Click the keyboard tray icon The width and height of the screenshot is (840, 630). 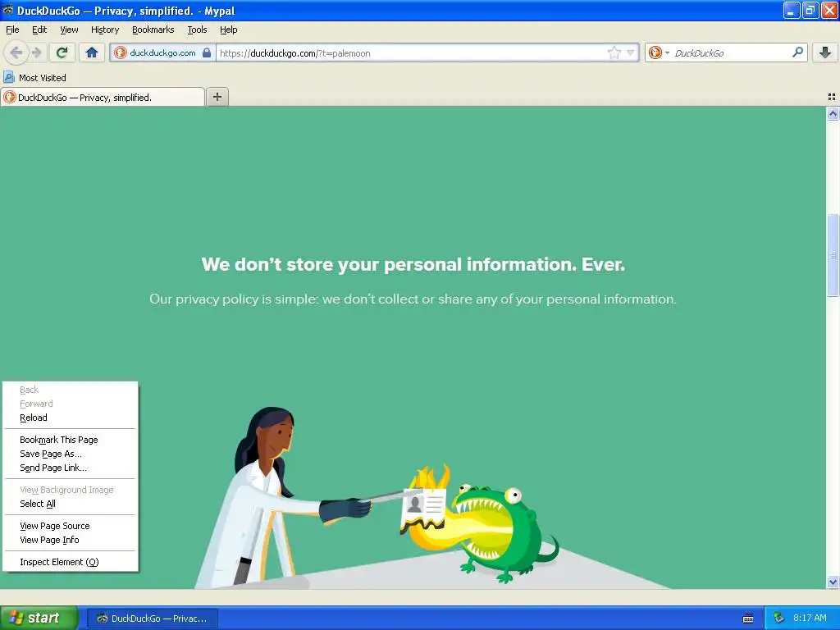748,619
